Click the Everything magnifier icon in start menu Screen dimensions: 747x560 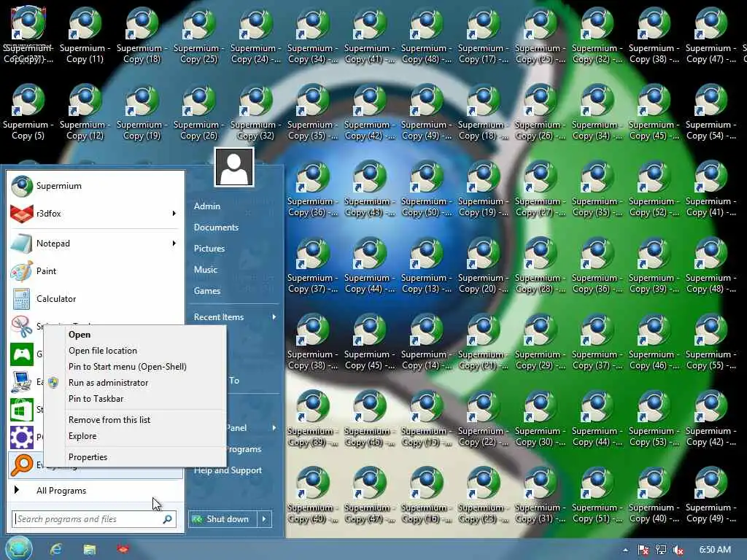click(x=21, y=464)
